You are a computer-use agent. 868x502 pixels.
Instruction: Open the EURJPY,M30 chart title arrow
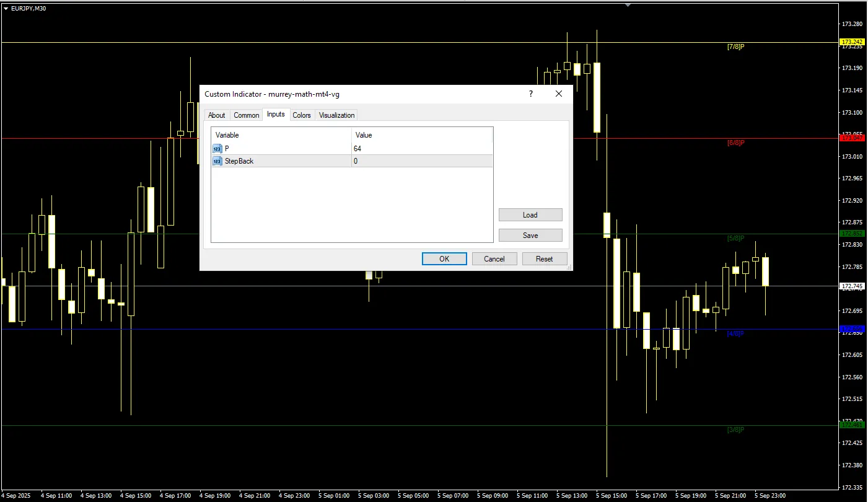pos(6,9)
